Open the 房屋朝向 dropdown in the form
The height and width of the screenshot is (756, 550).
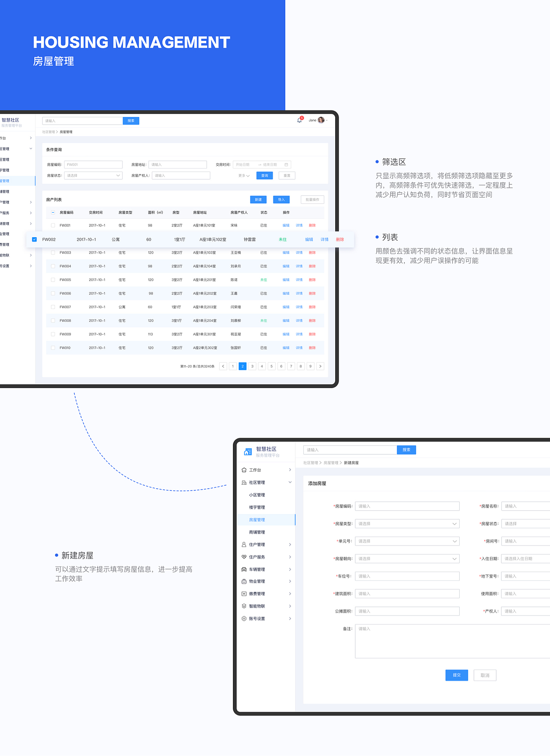pyautogui.click(x=407, y=559)
